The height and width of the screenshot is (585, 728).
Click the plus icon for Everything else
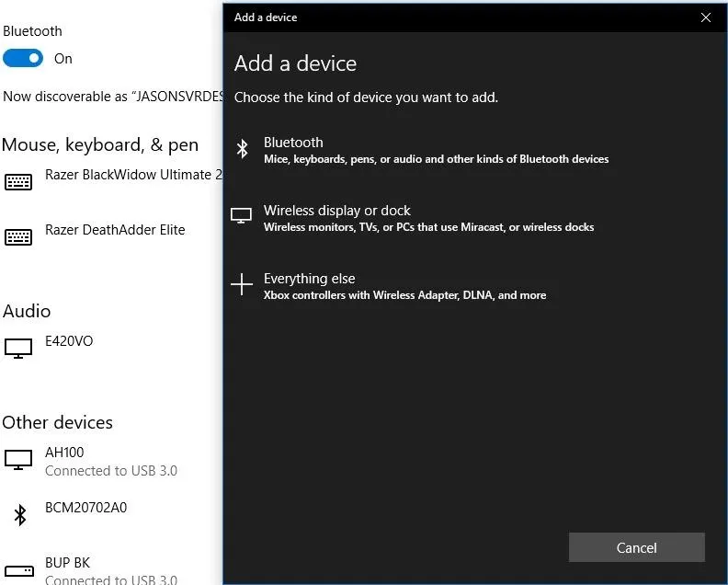[x=242, y=284]
